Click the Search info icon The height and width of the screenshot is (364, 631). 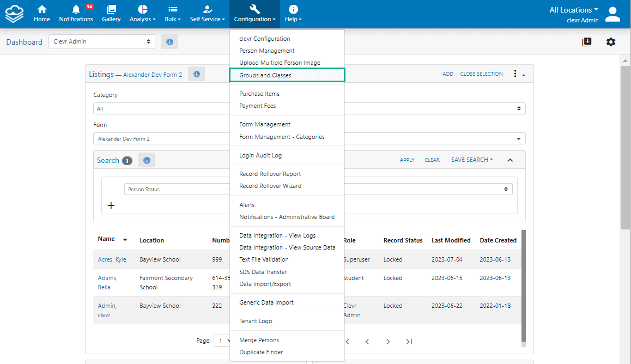point(147,160)
